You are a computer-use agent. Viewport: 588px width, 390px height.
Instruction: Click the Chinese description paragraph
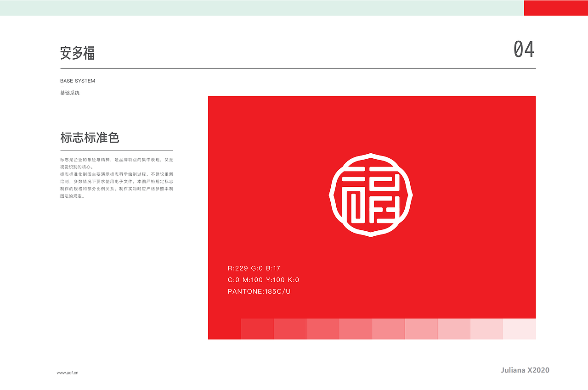(117, 178)
